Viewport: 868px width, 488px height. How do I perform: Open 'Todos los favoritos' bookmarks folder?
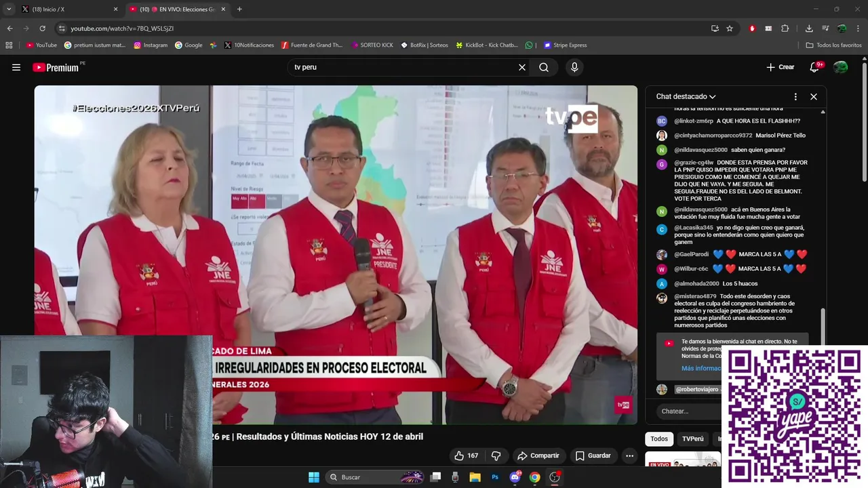pos(833,45)
